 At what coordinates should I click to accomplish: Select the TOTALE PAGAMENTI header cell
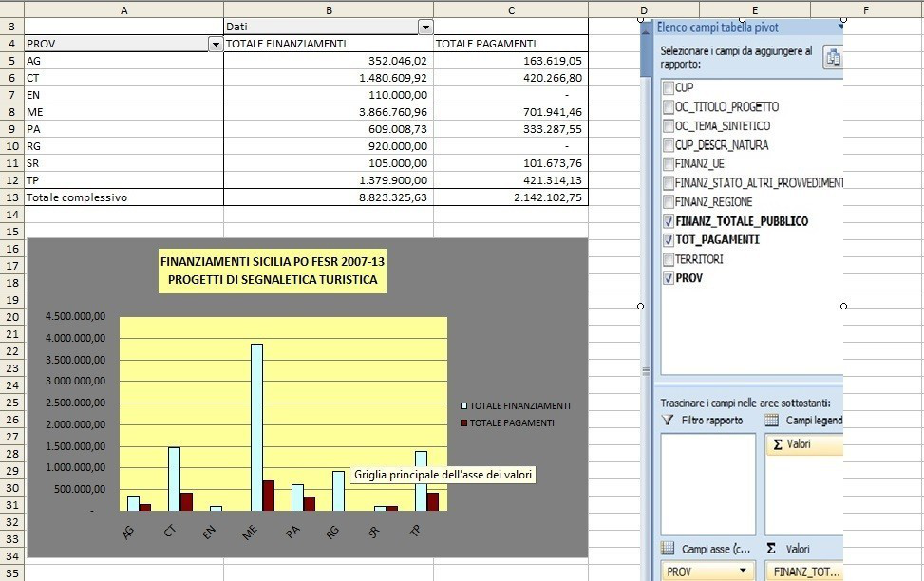pyautogui.click(x=511, y=44)
